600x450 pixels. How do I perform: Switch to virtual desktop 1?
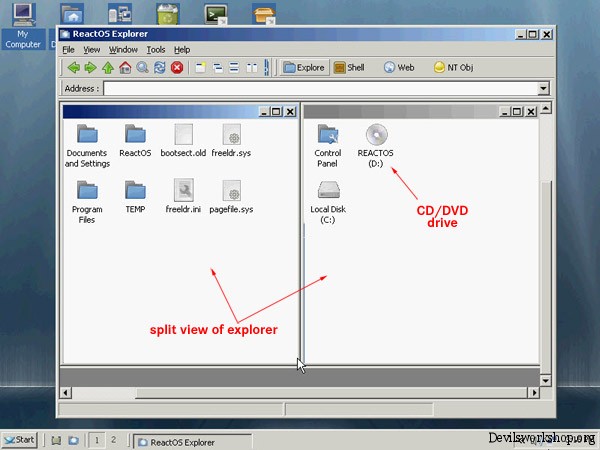(x=97, y=440)
